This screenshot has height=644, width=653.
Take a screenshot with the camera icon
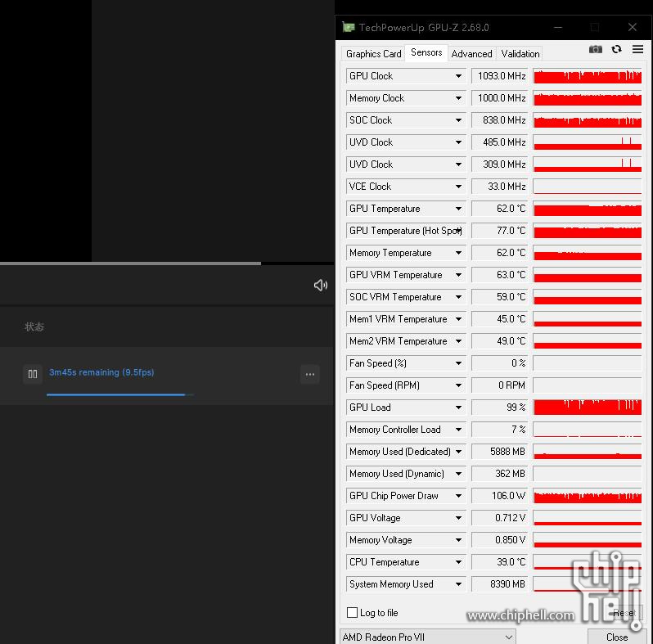click(x=595, y=50)
